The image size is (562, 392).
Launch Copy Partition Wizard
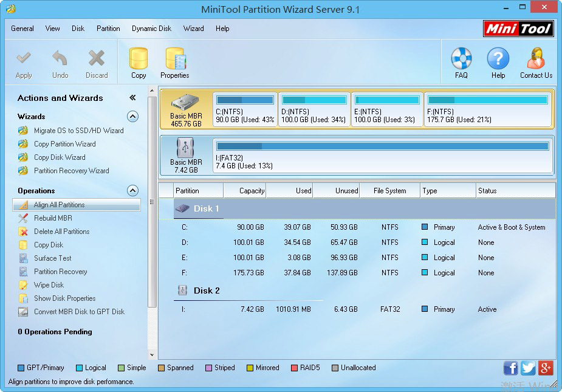coord(64,144)
